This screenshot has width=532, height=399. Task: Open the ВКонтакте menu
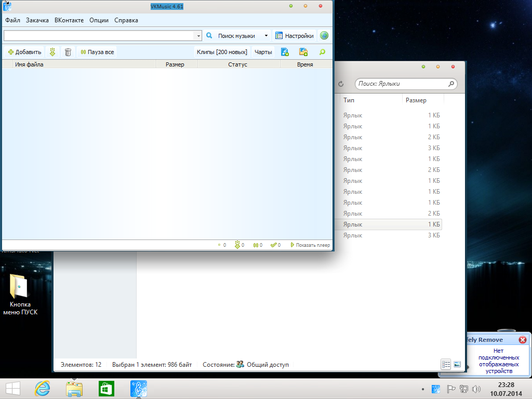click(x=69, y=20)
